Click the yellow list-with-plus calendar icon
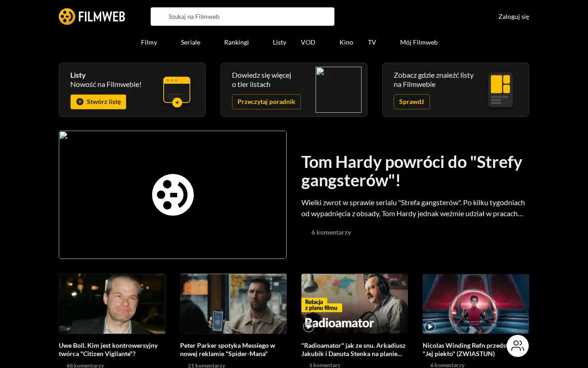Viewport: 588px width, 368px height. [x=177, y=92]
